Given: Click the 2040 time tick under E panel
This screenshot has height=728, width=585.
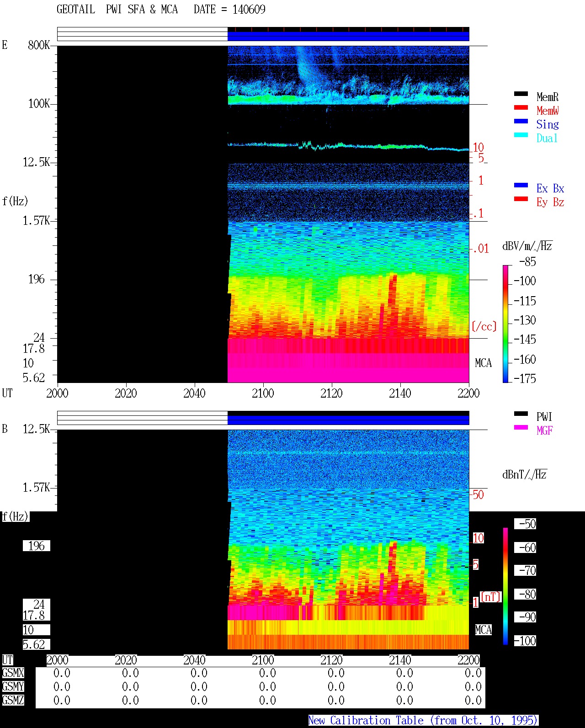Looking at the screenshot, I should pos(194,393).
